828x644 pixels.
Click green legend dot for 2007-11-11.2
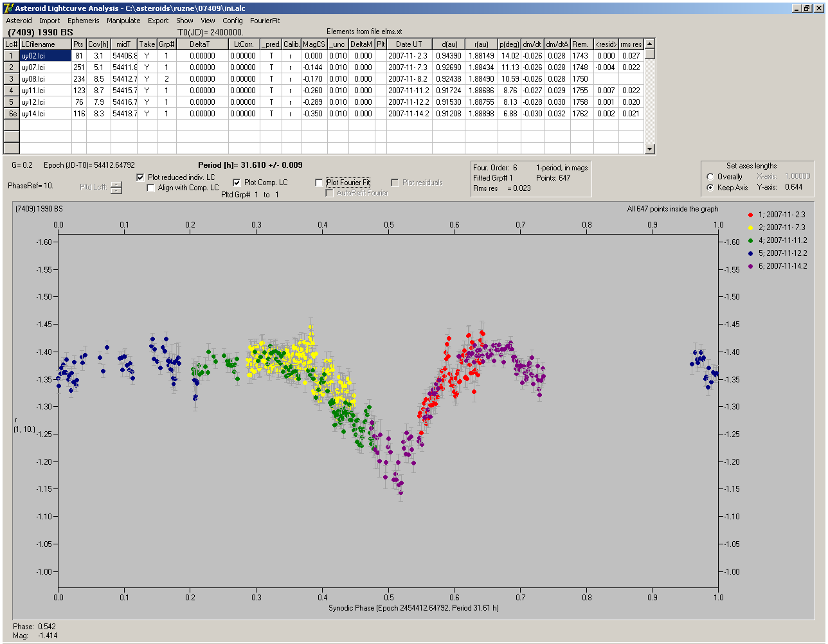coord(750,240)
